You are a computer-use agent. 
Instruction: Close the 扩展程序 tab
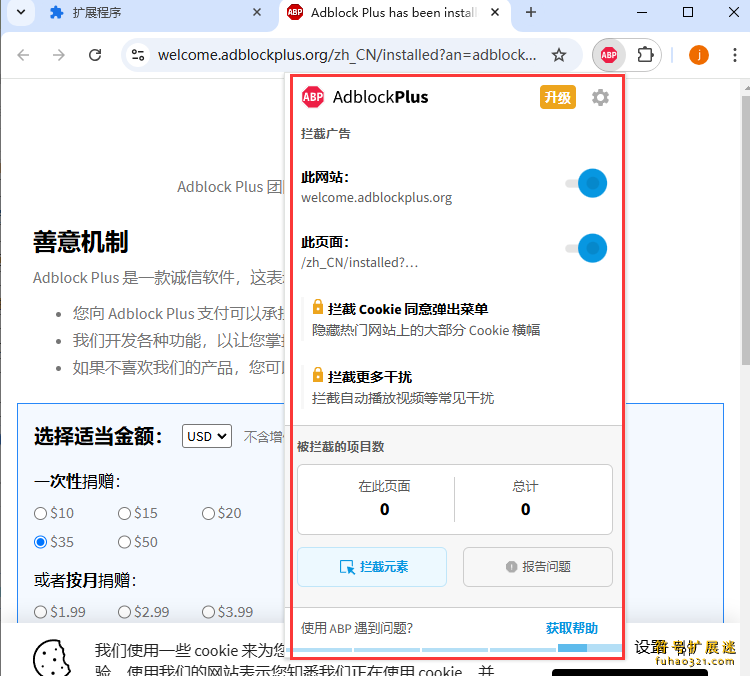[257, 12]
